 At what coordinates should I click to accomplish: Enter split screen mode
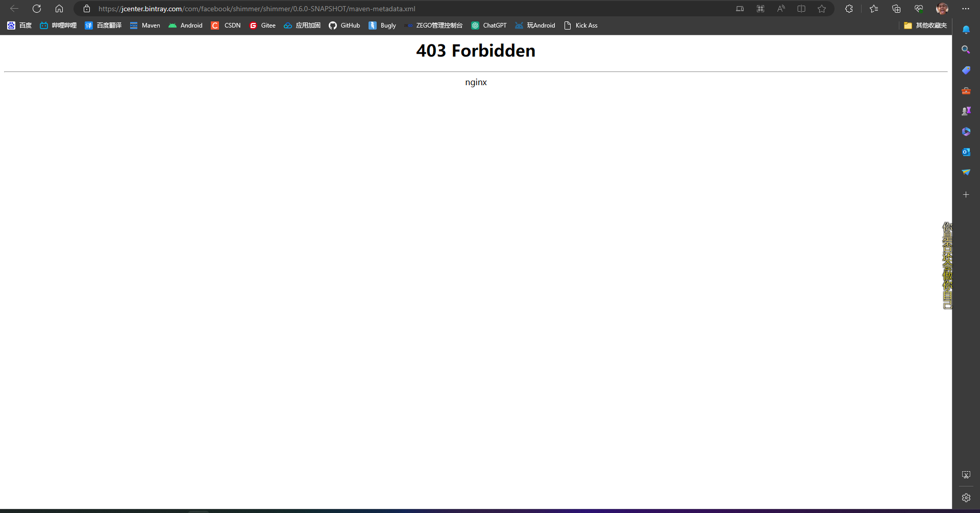click(x=801, y=9)
